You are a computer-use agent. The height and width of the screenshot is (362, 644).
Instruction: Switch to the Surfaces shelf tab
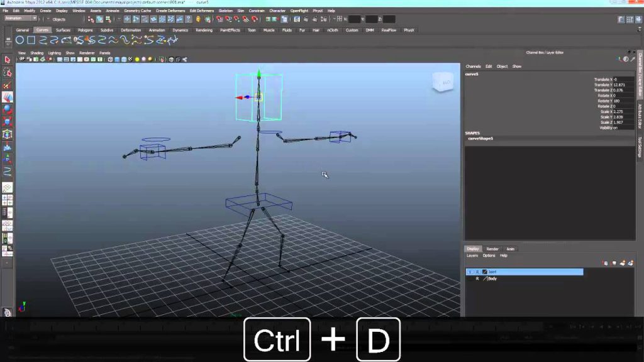pyautogui.click(x=63, y=30)
